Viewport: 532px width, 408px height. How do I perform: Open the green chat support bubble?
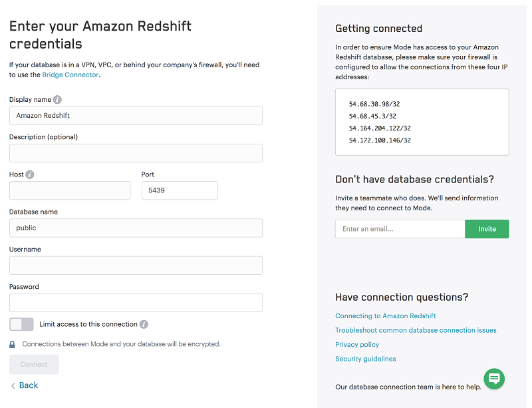point(494,379)
